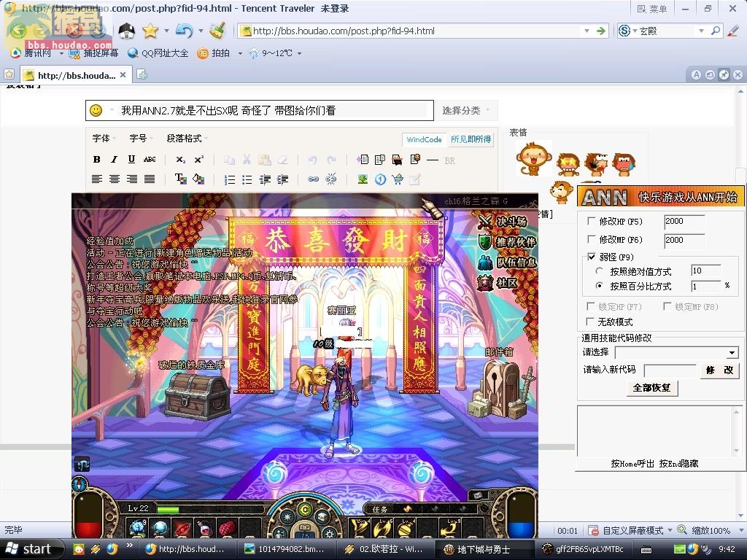The image size is (747, 560).
Task: Click the smiley face post icon
Action: pos(96,111)
